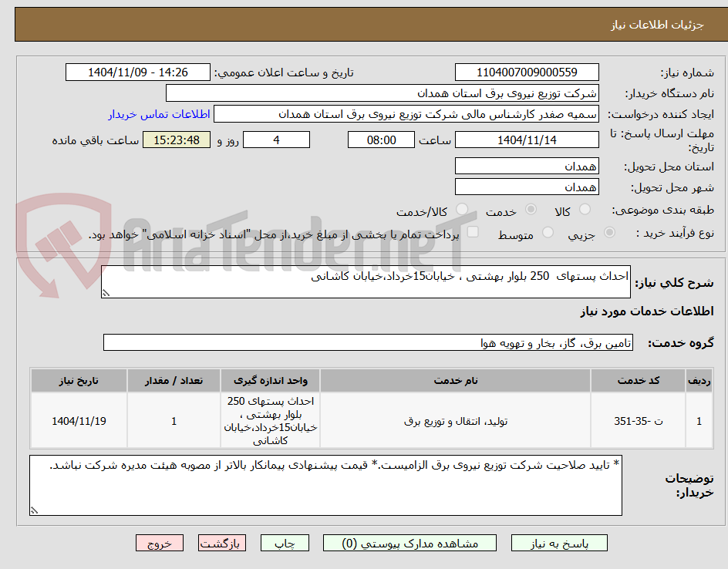Select the کالا radio button
Viewport: 728px width, 569px height.
pos(585,210)
